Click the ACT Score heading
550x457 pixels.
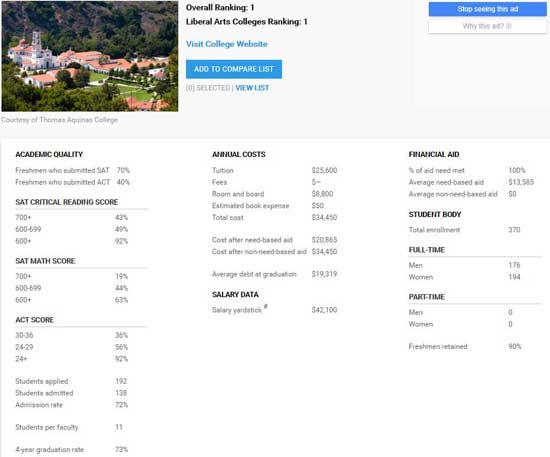pos(34,320)
